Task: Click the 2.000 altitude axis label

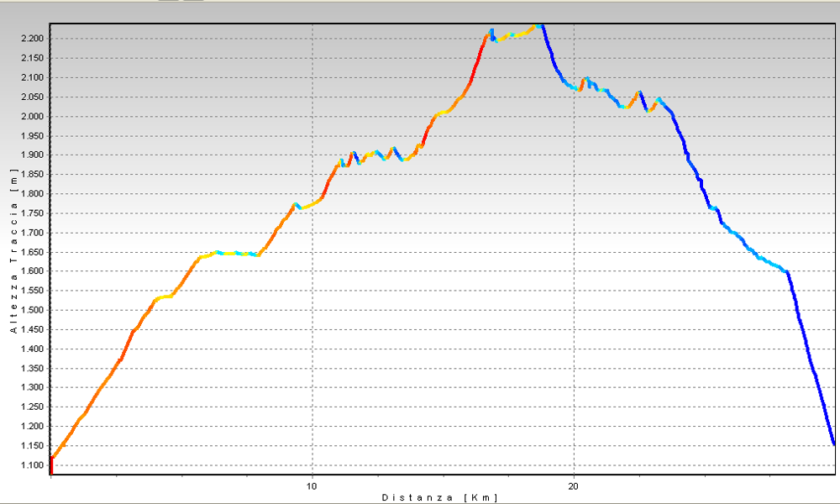Action: pyautogui.click(x=34, y=116)
